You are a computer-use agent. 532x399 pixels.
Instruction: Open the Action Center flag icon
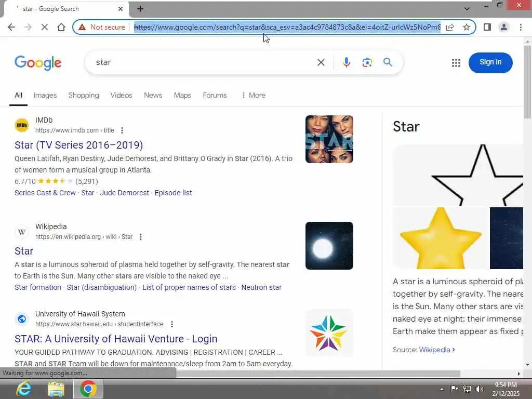(454, 389)
